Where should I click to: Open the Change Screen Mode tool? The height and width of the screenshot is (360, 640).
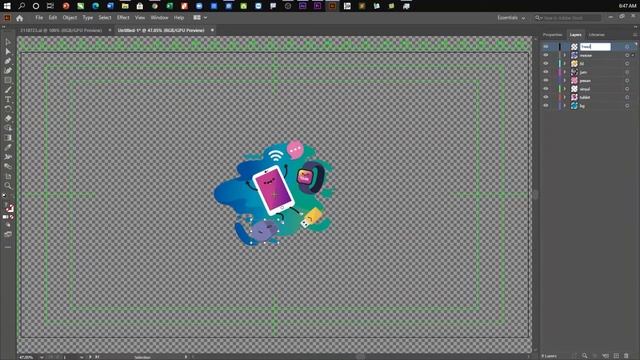(x=8, y=234)
